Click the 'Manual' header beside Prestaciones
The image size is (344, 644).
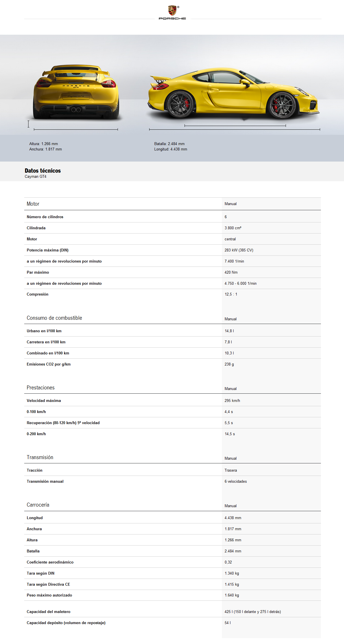(231, 389)
